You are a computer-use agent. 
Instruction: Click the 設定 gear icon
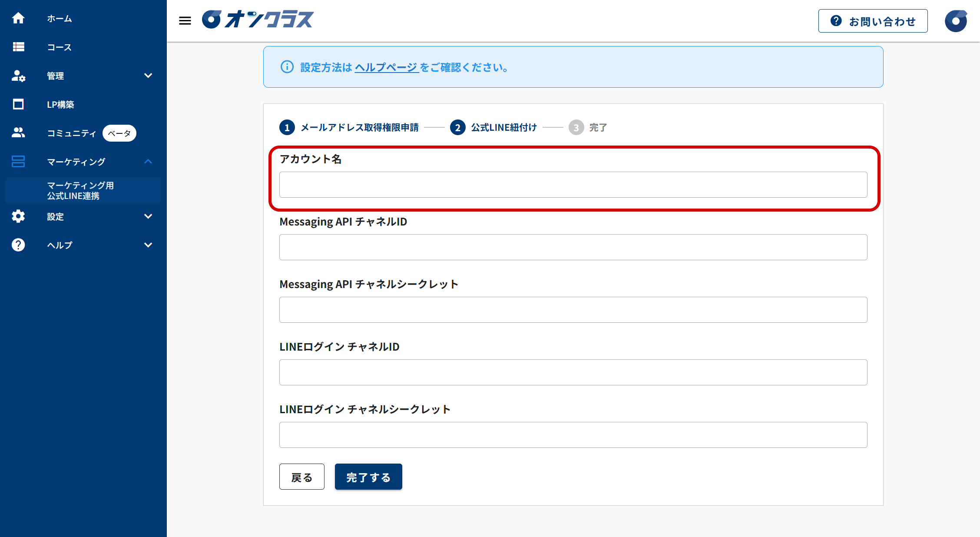point(18,216)
